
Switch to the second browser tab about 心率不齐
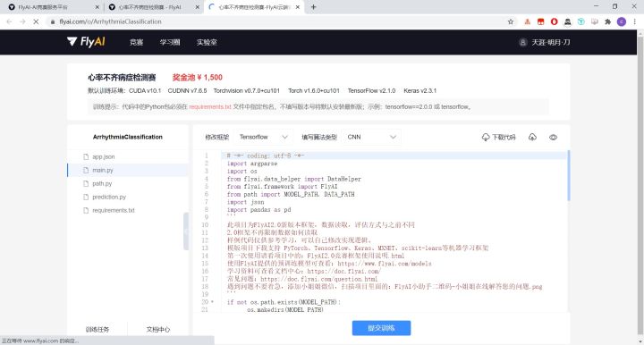[x=152, y=7]
